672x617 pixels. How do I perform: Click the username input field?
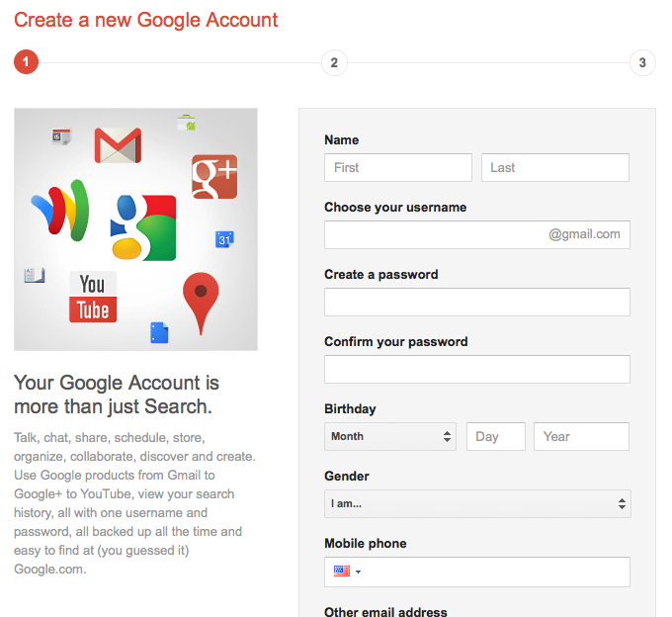click(477, 234)
